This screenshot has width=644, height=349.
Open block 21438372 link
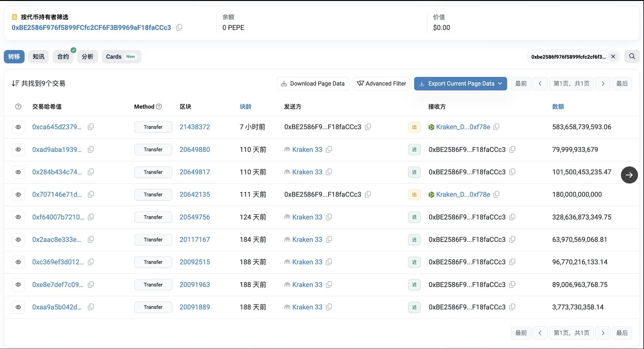point(195,127)
